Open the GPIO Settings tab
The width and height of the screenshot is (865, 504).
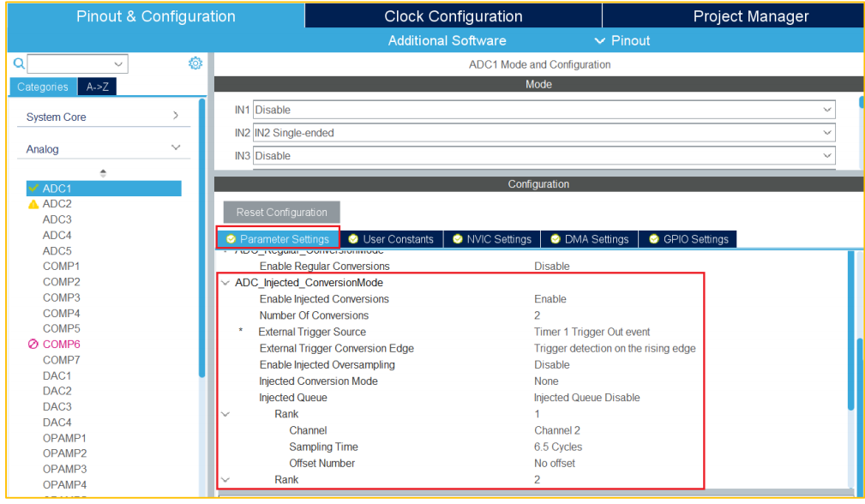[688, 239]
